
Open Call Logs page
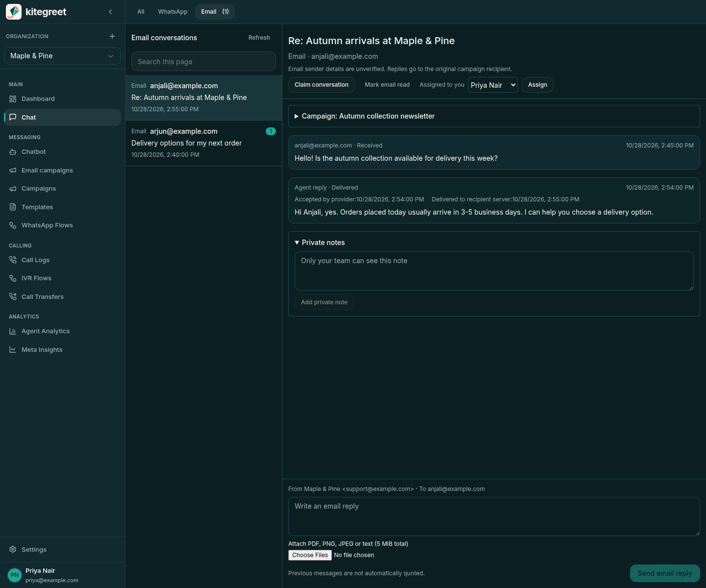(62, 260)
